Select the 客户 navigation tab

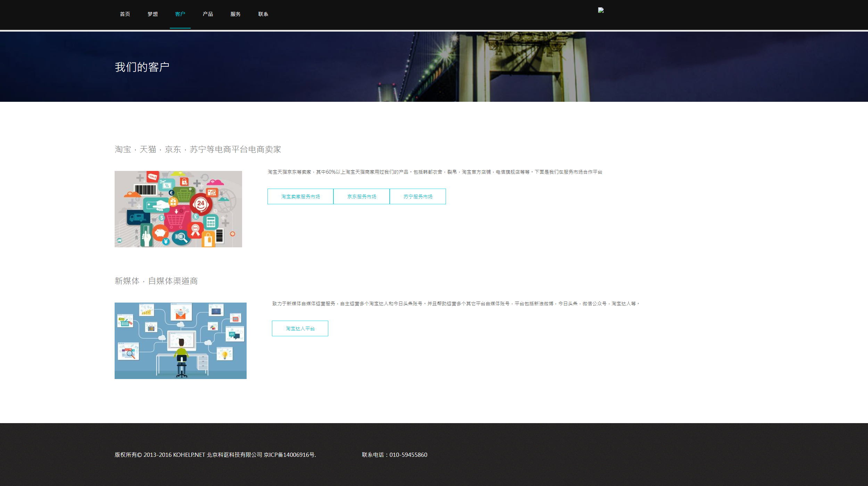click(x=180, y=14)
